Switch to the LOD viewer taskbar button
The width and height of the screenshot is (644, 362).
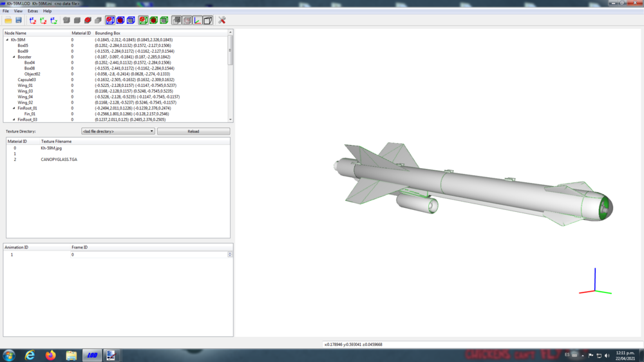pyautogui.click(x=92, y=355)
